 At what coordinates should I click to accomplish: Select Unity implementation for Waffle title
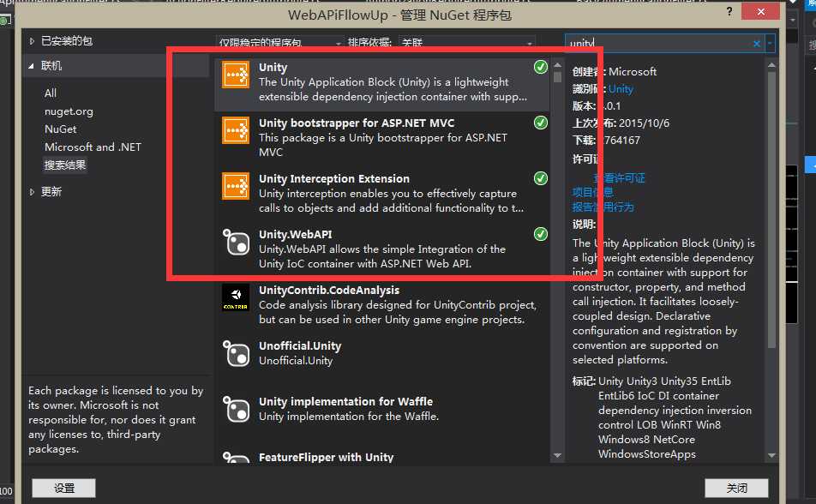(x=345, y=401)
